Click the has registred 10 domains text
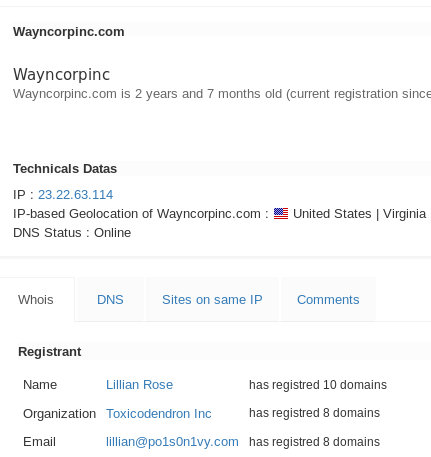 pos(318,385)
